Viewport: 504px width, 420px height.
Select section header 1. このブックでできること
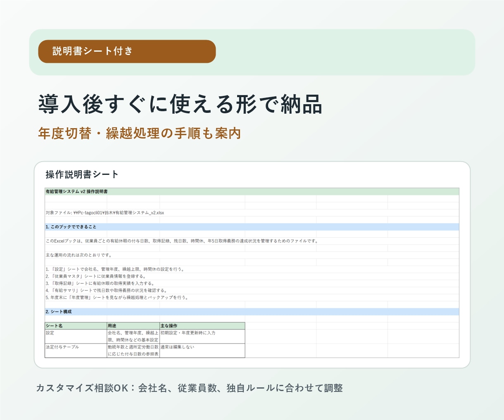252,227
